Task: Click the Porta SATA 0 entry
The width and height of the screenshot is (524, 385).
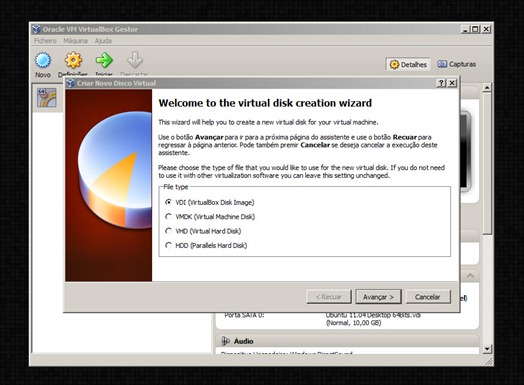Action: (244, 315)
